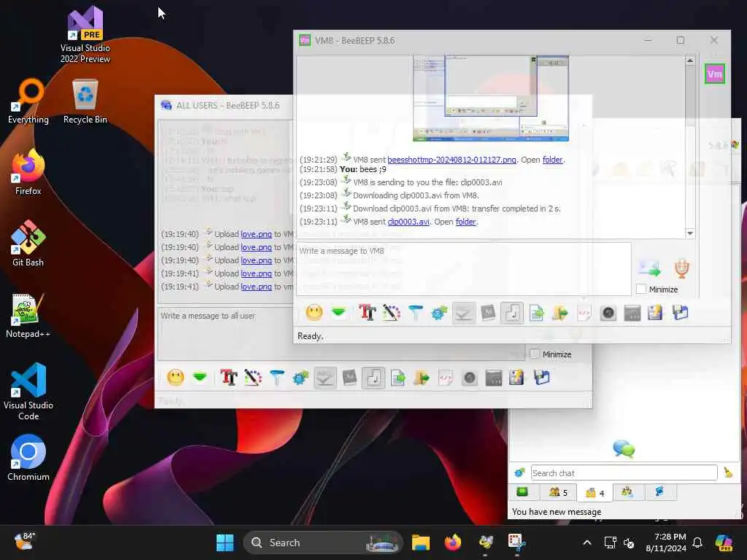Check Minimize box in VM8 chat window

click(641, 289)
